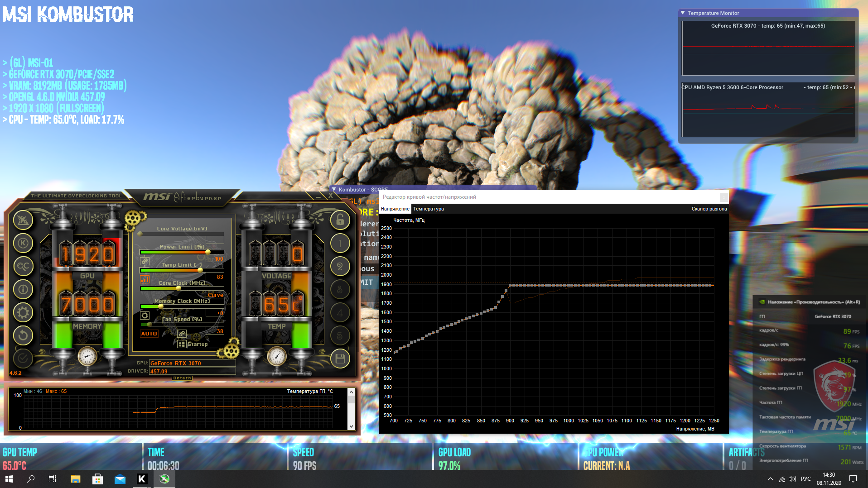
Task: Adjust the Temp Limit slider
Action: (182, 270)
